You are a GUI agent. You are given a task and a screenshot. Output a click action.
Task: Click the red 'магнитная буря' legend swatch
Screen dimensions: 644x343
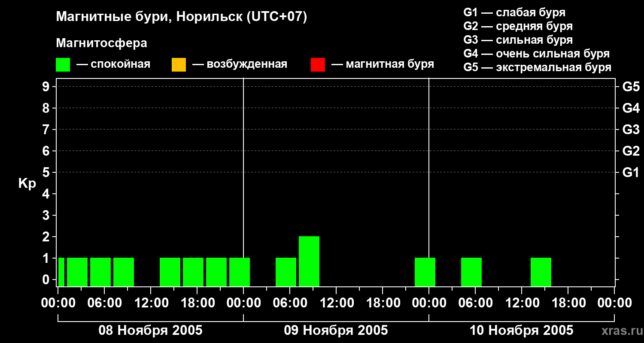tap(318, 65)
